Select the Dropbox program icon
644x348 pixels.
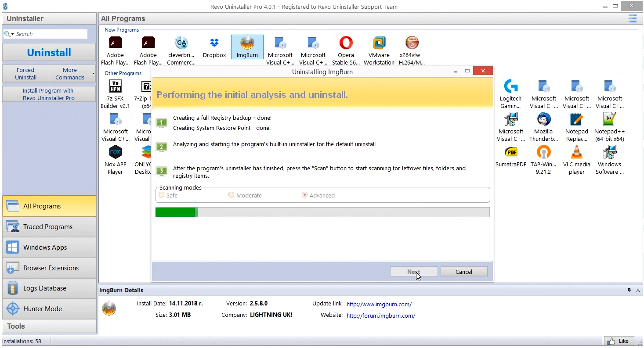[x=214, y=43]
